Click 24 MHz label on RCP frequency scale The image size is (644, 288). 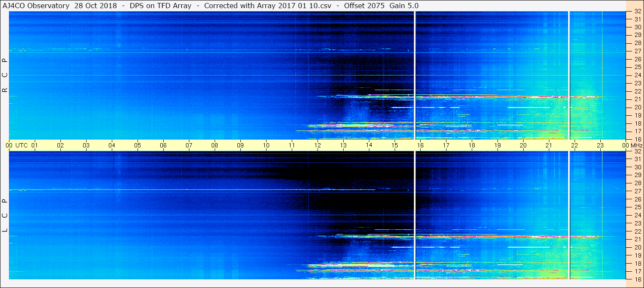pos(637,75)
